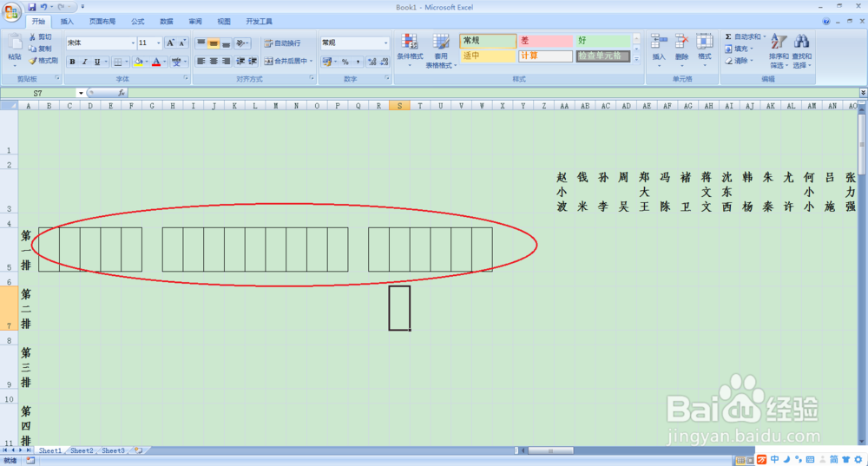
Task: Click the Name Box showing S7
Action: click(37, 93)
